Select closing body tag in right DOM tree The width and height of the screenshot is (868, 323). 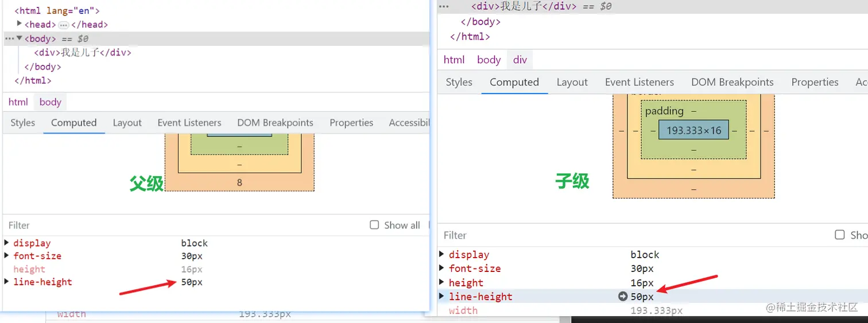(x=481, y=22)
